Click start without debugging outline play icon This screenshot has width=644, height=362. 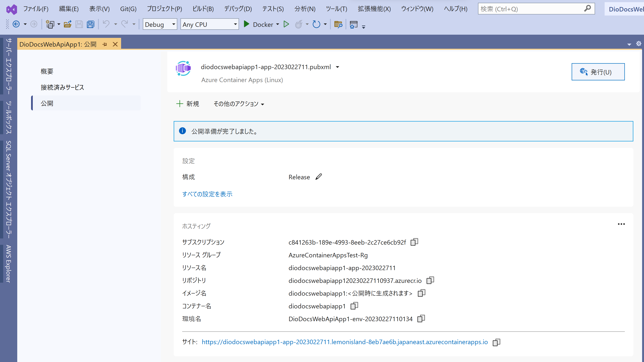pyautogui.click(x=286, y=24)
